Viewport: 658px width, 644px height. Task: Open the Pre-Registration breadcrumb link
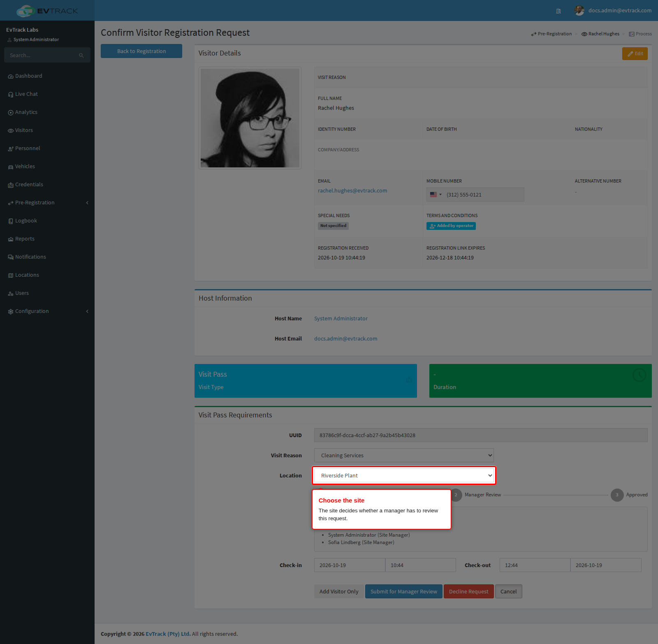[551, 34]
